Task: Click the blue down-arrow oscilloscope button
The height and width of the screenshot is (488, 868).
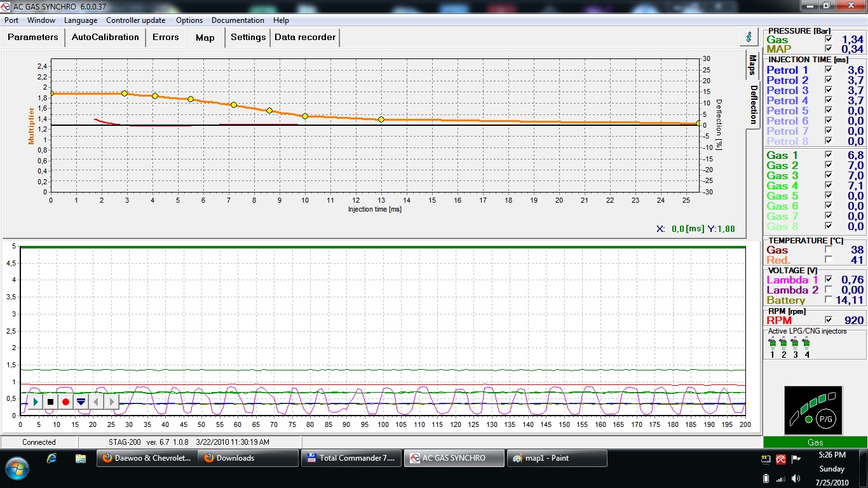Action: coord(81,402)
